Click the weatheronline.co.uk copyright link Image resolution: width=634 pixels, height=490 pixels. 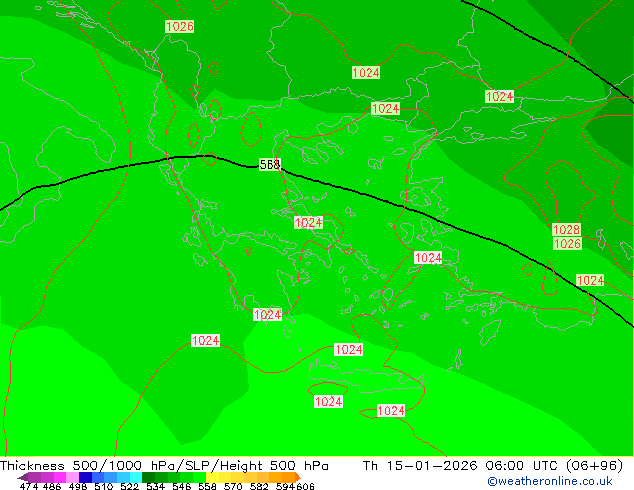(549, 481)
